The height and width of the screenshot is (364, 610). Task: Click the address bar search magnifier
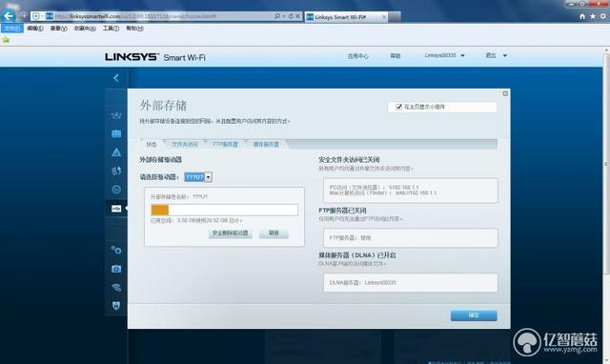[x=277, y=16]
